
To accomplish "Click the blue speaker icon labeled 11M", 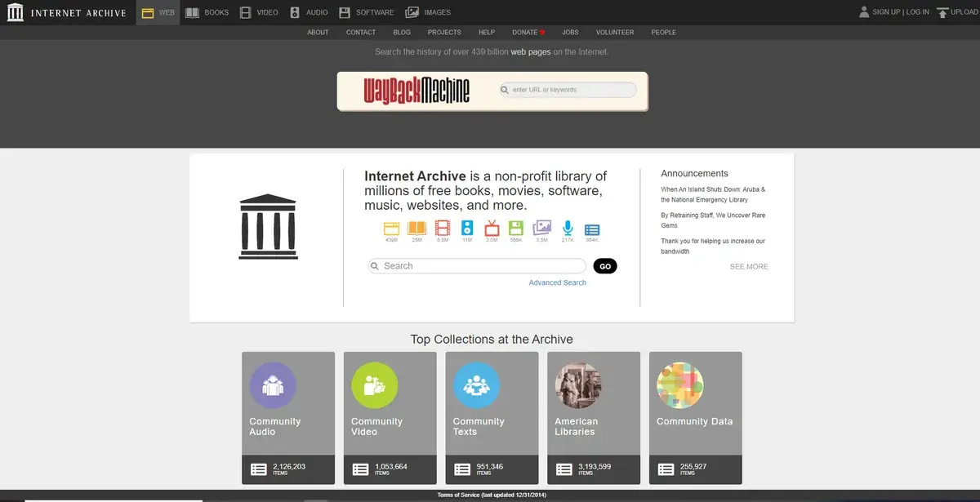I will pos(467,229).
